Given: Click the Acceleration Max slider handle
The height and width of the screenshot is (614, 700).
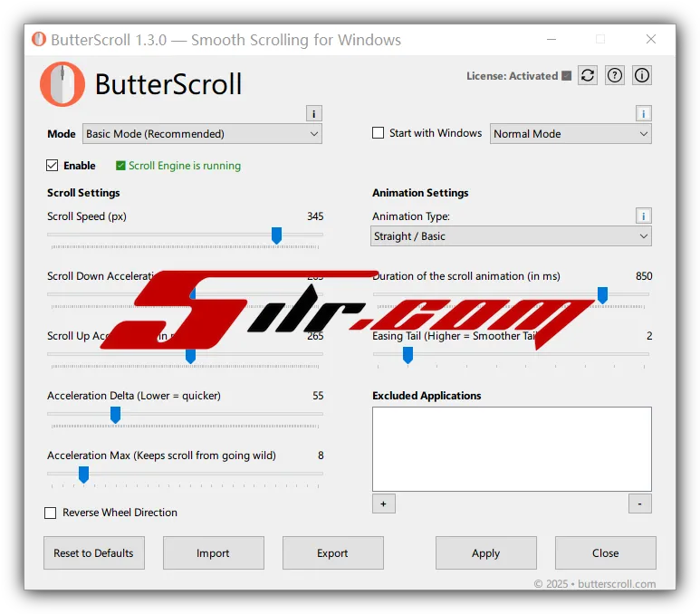Looking at the screenshot, I should click(83, 475).
